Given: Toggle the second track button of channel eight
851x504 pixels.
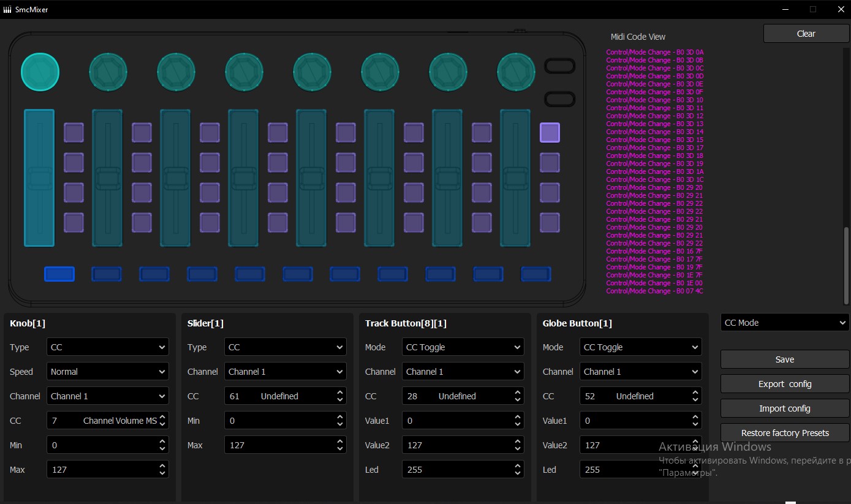Looking at the screenshot, I should [550, 162].
